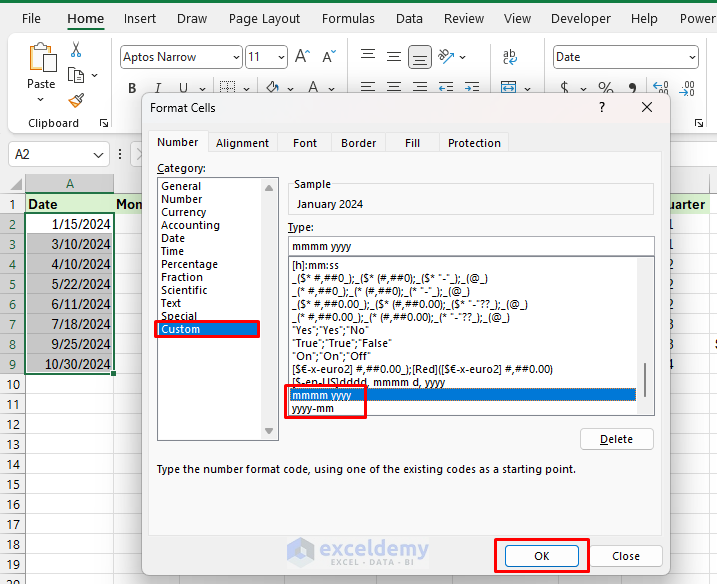Select the Format Painter brush icon
The image size is (717, 584).
pos(76,100)
